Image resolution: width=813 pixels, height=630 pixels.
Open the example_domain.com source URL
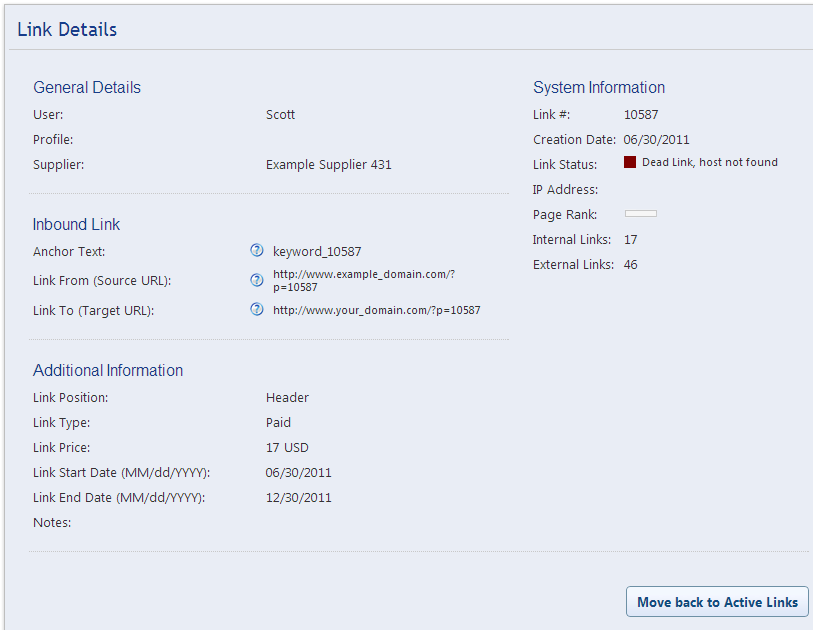(x=364, y=280)
